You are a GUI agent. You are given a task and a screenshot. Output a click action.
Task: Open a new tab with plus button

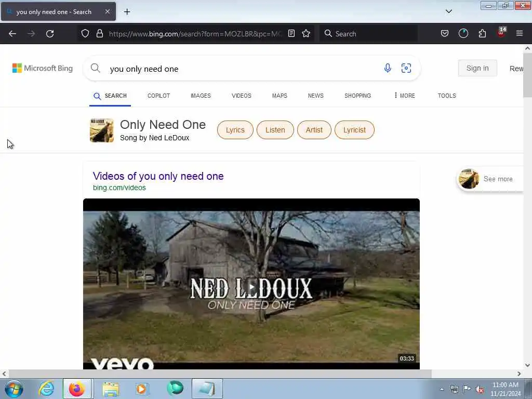tap(127, 12)
